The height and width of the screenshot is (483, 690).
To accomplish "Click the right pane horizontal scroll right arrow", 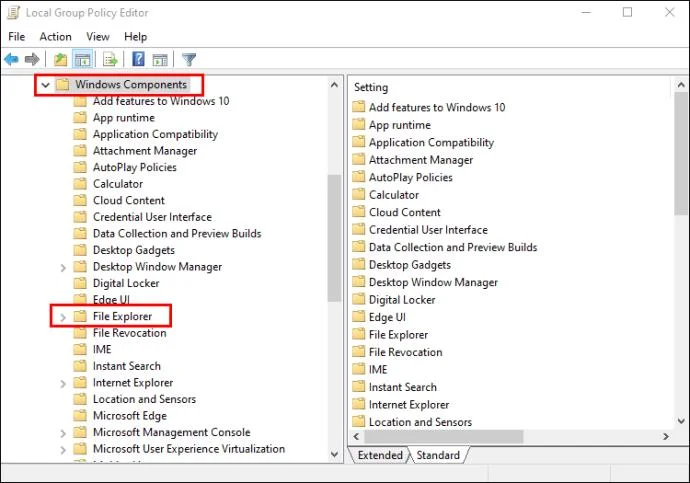I will point(666,436).
